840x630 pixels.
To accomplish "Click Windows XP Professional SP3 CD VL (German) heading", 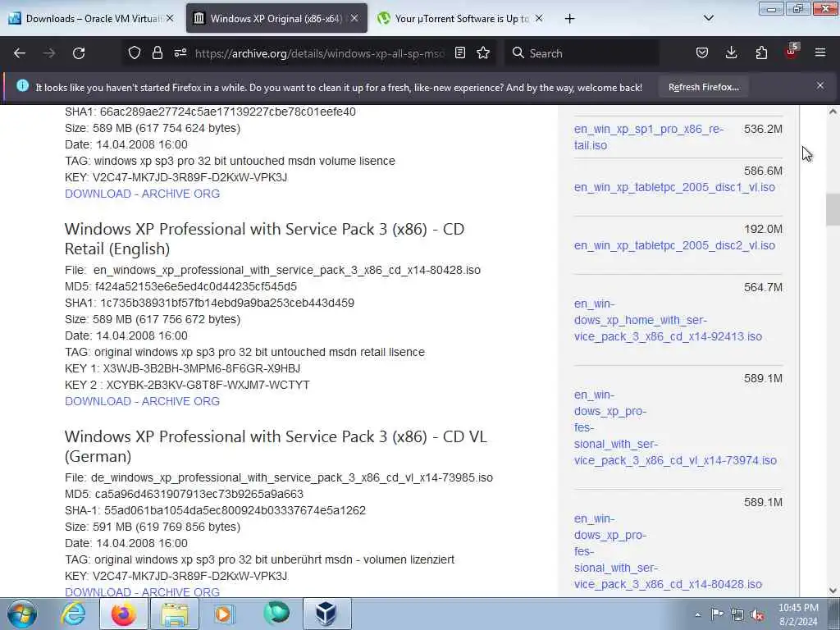I will tap(276, 445).
